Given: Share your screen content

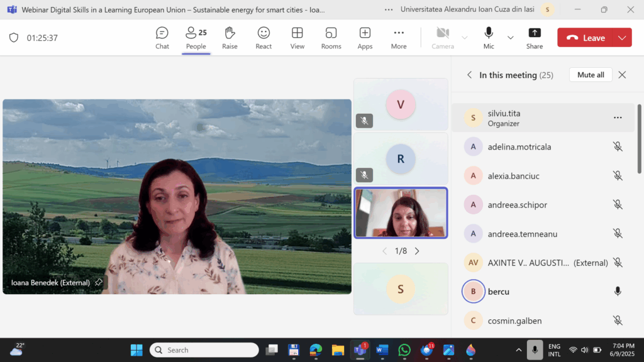Looking at the screenshot, I should (535, 38).
